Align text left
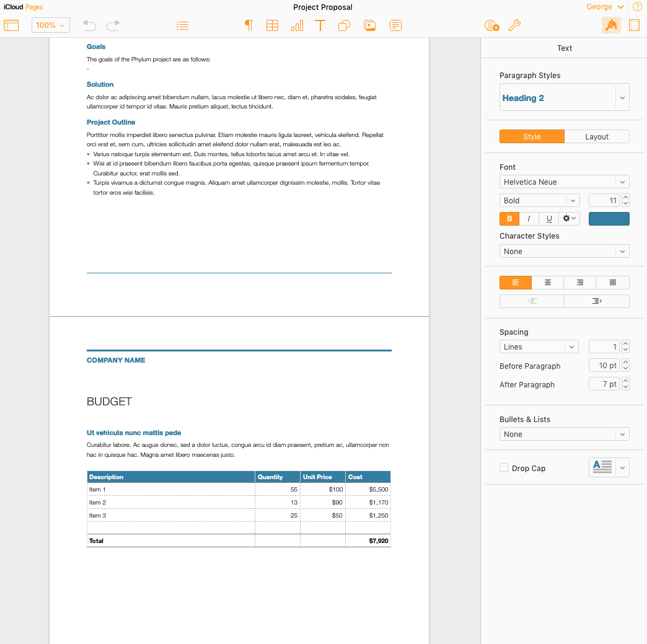Image resolution: width=647 pixels, height=644 pixels. [x=516, y=283]
